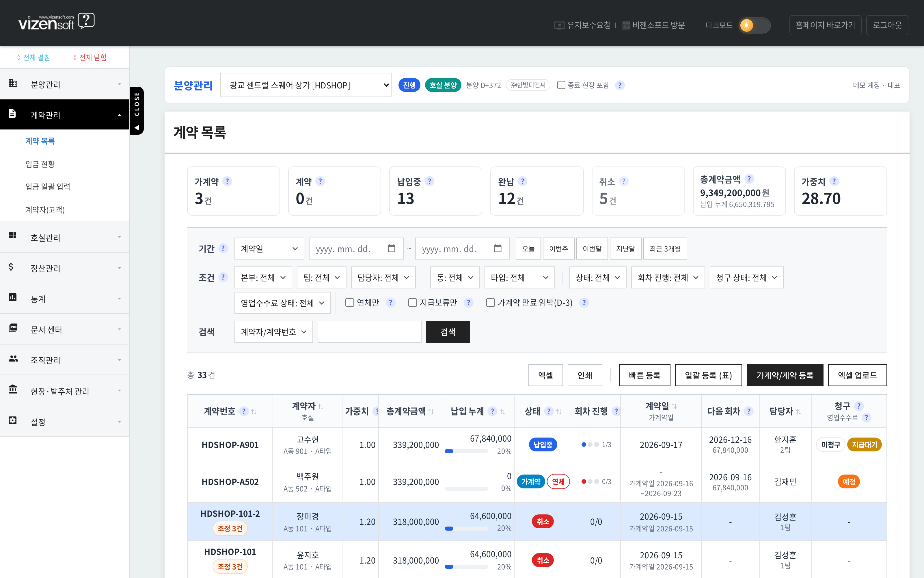Open the 회차 진행: 전체 dropdown

tap(668, 277)
